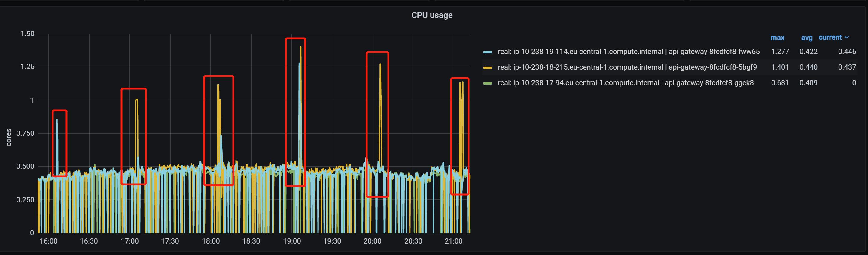Click the sort chevron next to current
This screenshot has height=255, width=868.
846,37
